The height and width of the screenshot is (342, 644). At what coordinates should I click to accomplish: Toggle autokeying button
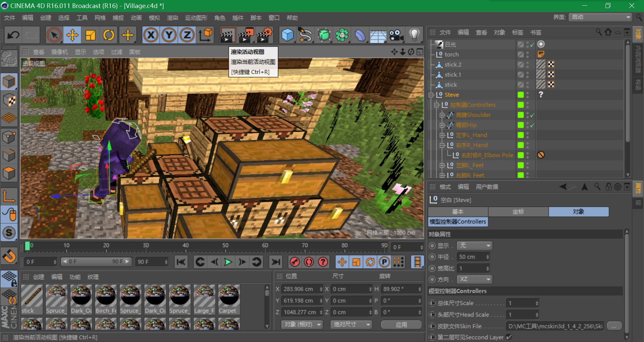pyautogui.click(x=309, y=262)
